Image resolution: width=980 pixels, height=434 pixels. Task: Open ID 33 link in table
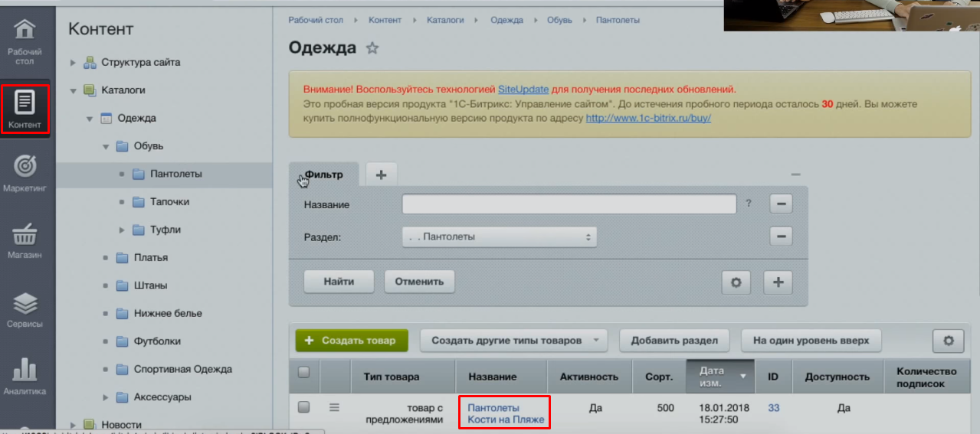pos(774,408)
